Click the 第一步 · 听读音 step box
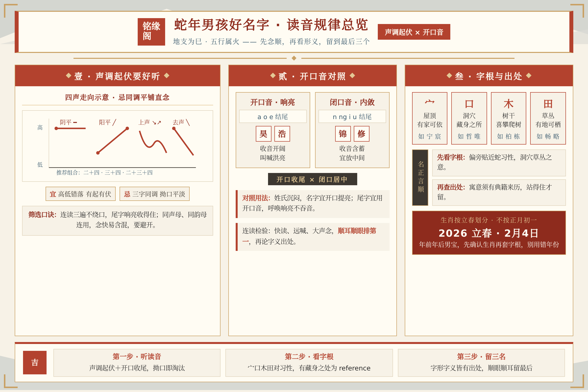This screenshot has width=588, height=392. 137,363
